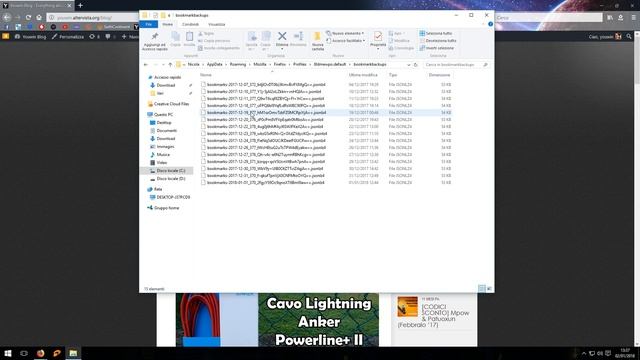
Task: Click Yoswin Blog in admin bar
Action: click(x=31, y=37)
